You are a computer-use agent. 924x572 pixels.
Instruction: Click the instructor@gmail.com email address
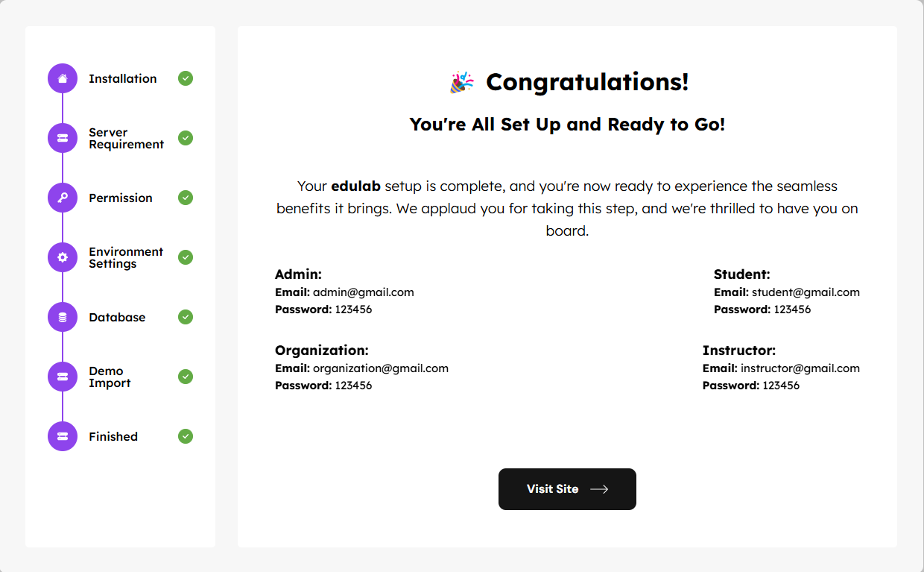(800, 368)
